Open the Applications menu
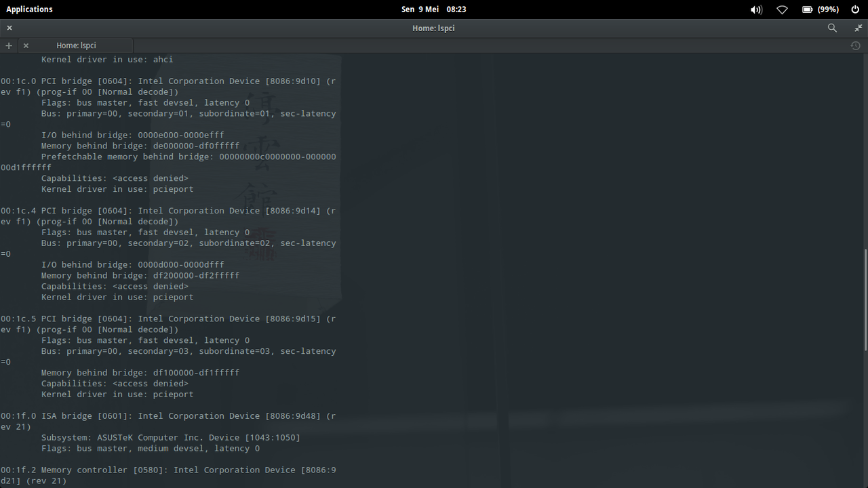Screen dimensions: 868x488 29,9
